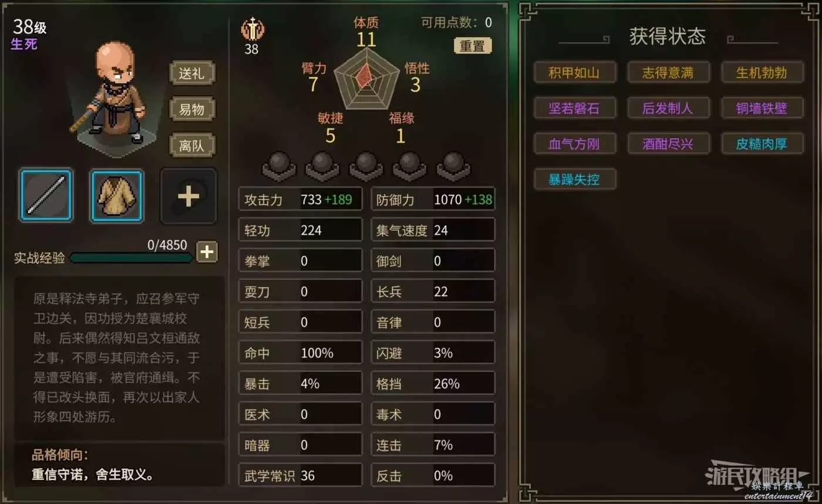
Task: Click the 重置 reset points button
Action: 473,46
